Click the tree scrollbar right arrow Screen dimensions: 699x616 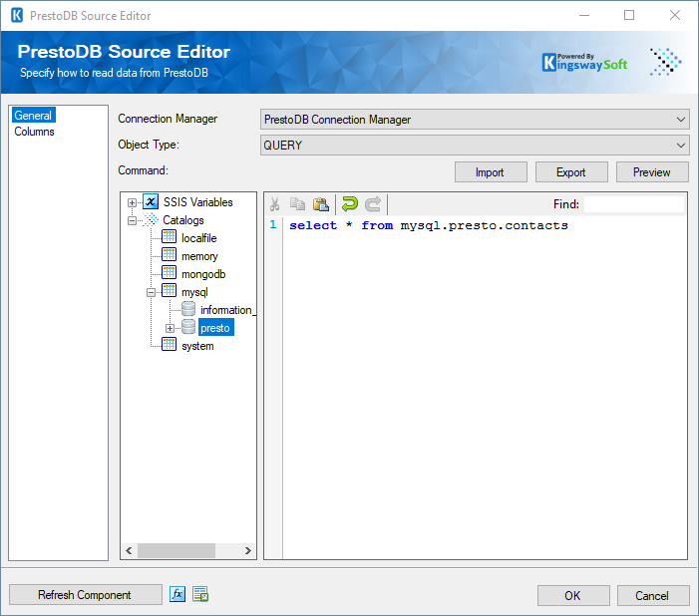point(248,550)
